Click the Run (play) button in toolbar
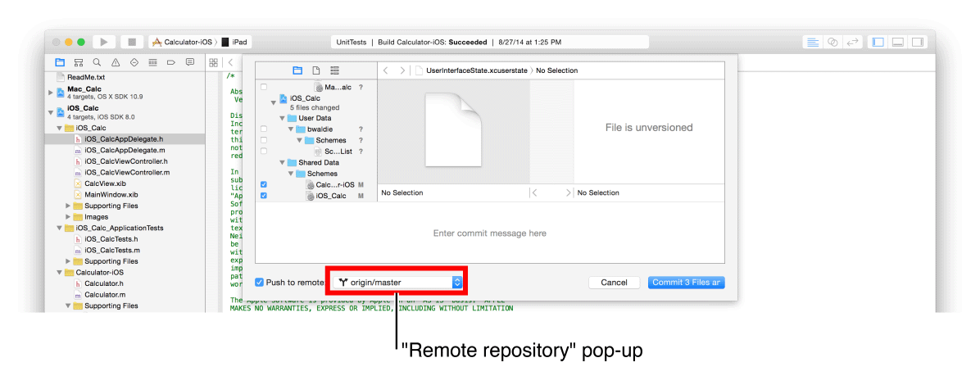The image size is (980, 376). (x=104, y=42)
